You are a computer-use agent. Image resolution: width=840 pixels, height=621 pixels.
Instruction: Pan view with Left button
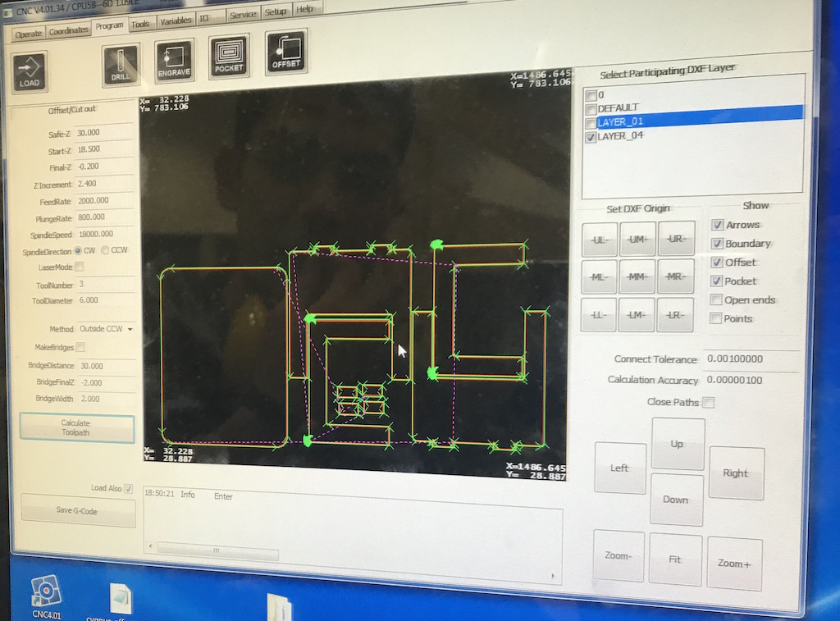[620, 468]
